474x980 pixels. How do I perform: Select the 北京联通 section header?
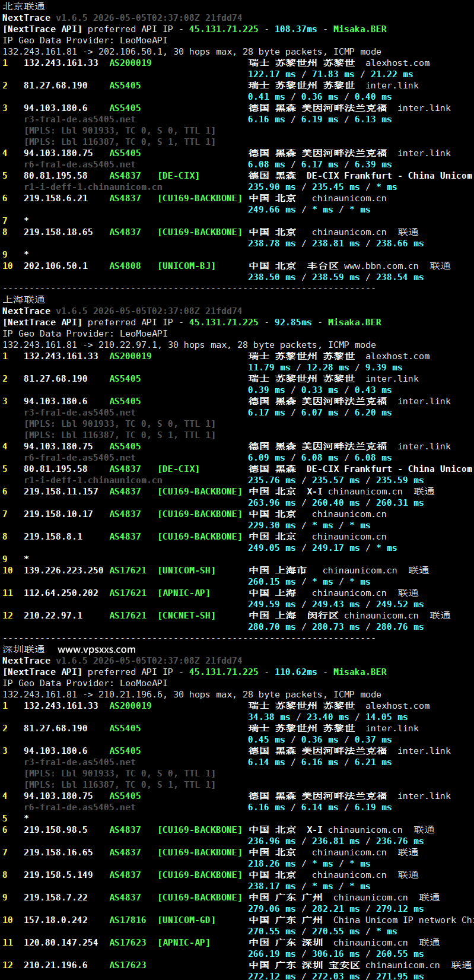(24, 7)
